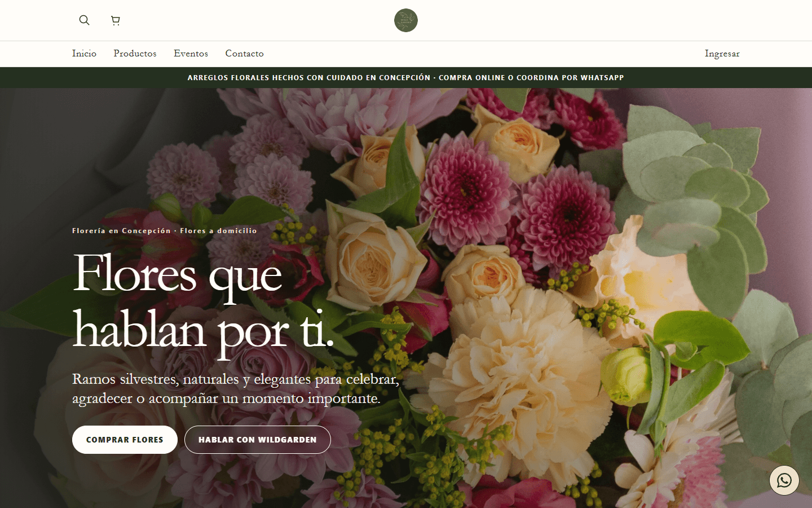The image size is (812, 508).
Task: Open the Contacto menu item
Action: pos(244,54)
